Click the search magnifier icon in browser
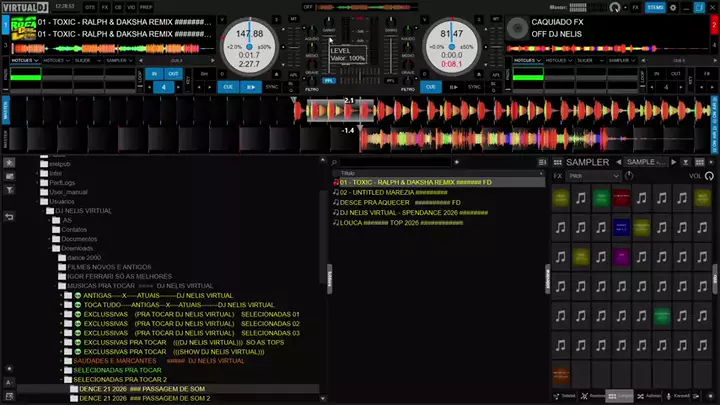Image resolution: width=720 pixels, height=405 pixels. click(x=334, y=162)
